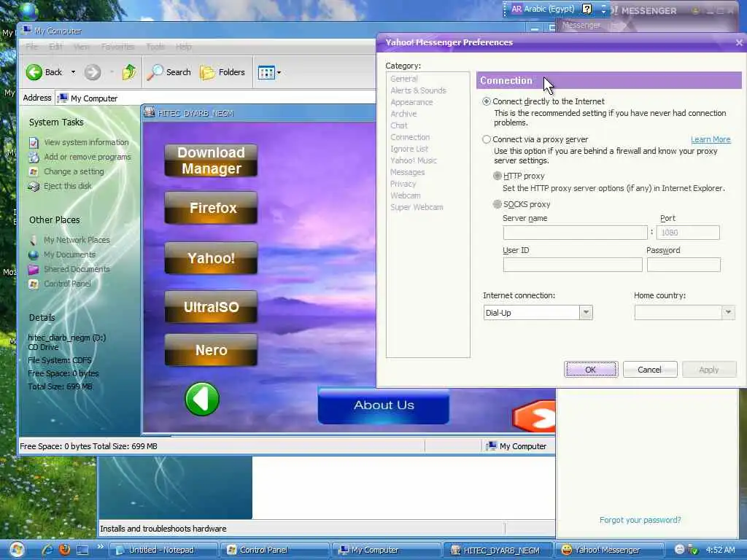The height and width of the screenshot is (560, 747).
Task: Select Archive category
Action: [403, 114]
